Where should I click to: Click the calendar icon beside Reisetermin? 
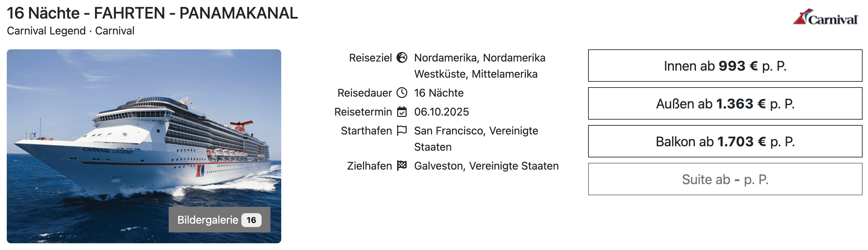coord(402,112)
